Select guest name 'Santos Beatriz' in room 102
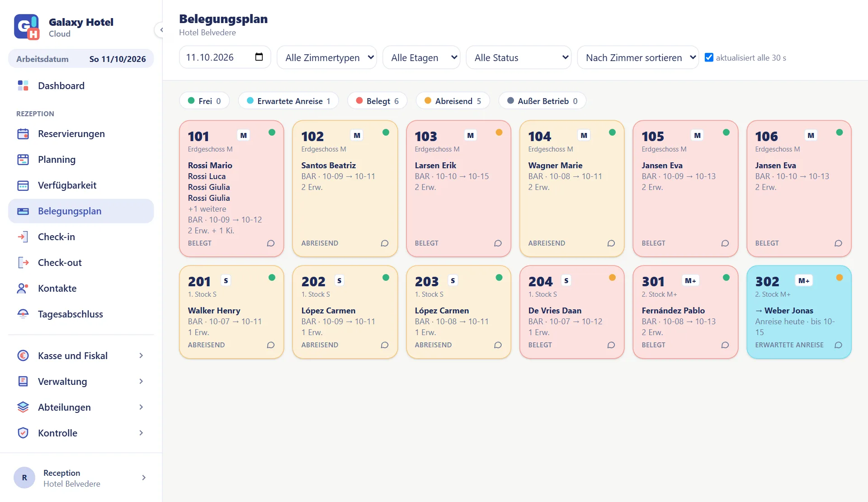The width and height of the screenshot is (868, 502). click(329, 166)
